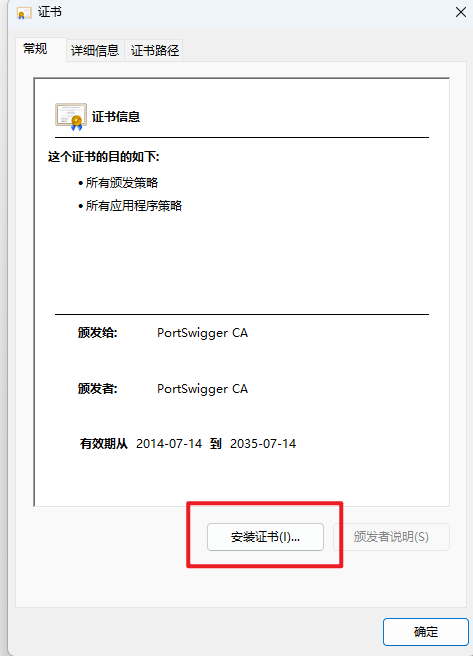The image size is (473, 656).
Task: Click PortSwigger CA next to 颁发给
Action: point(202,333)
